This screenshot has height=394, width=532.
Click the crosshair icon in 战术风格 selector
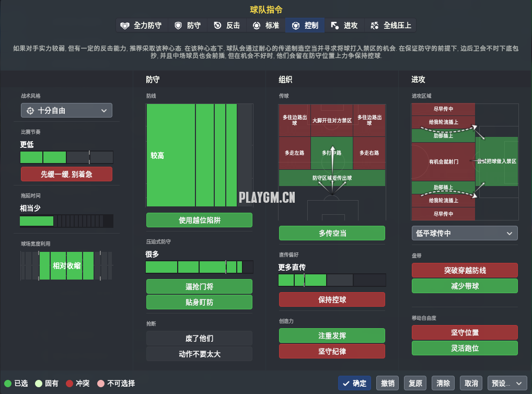coord(29,110)
